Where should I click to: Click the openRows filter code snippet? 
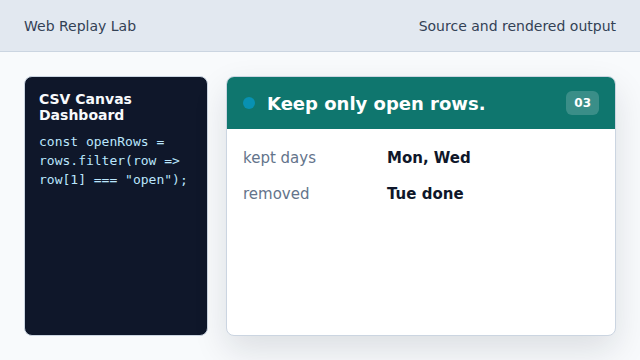click(113, 161)
